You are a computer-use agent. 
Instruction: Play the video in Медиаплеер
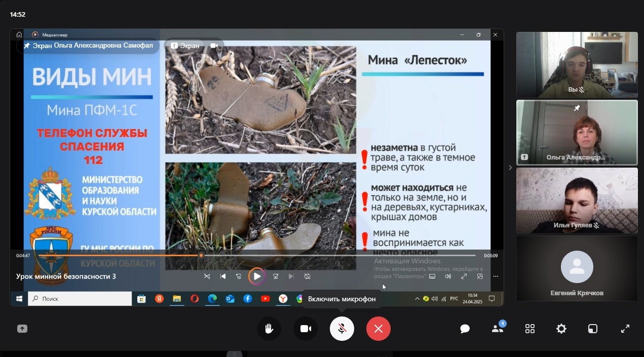(257, 276)
